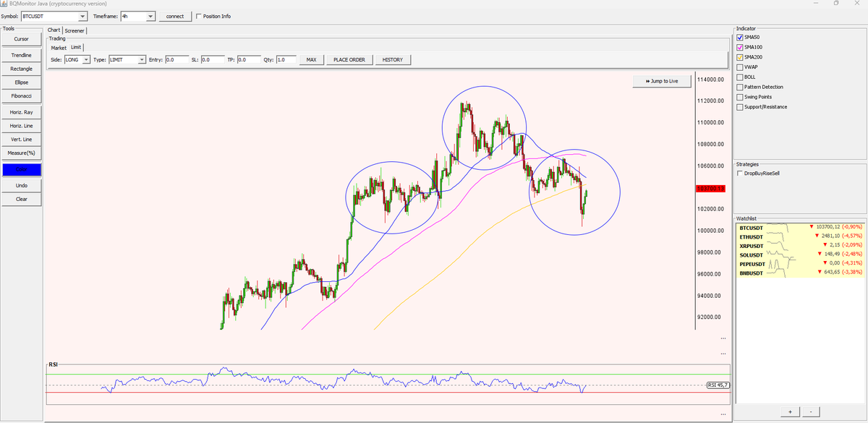868x423 pixels.
Task: Expand the Side LONG dropdown
Action: pos(77,60)
